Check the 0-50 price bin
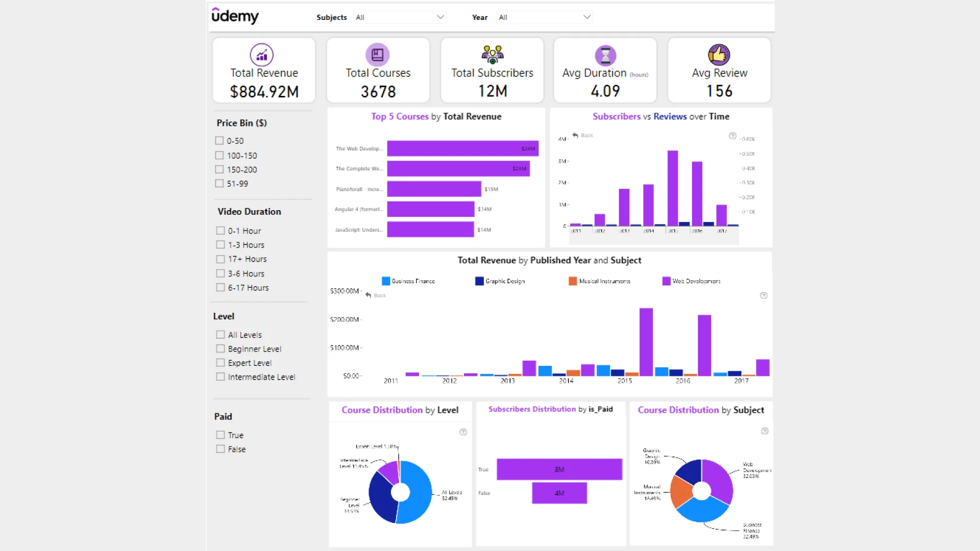Screen dimensions: 980x551 [219, 140]
